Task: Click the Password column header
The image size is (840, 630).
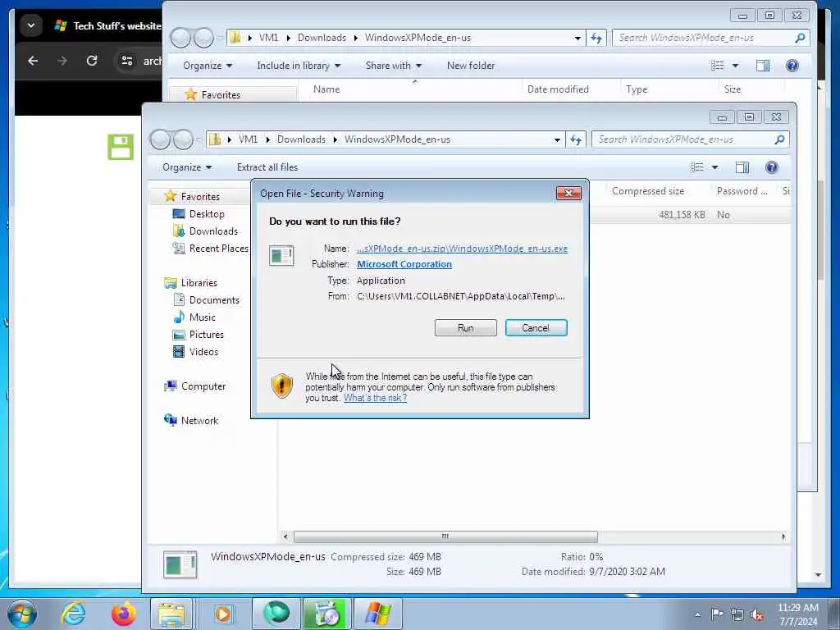Action: (742, 190)
